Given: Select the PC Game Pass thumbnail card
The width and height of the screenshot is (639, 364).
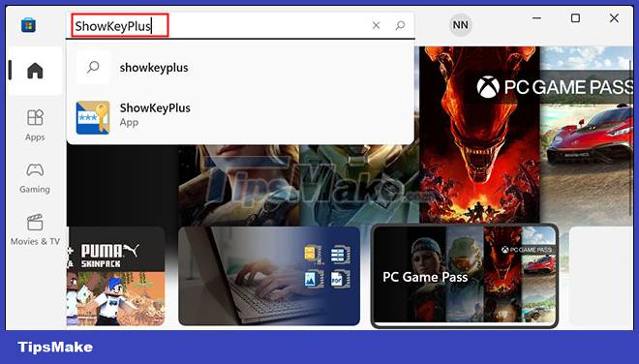Looking at the screenshot, I should click(x=465, y=276).
